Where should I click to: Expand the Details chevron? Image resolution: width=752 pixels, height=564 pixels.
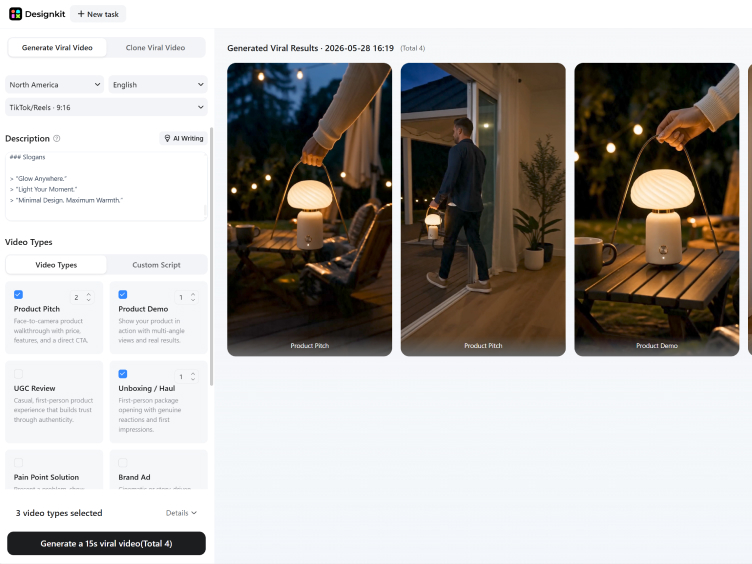[x=194, y=513]
